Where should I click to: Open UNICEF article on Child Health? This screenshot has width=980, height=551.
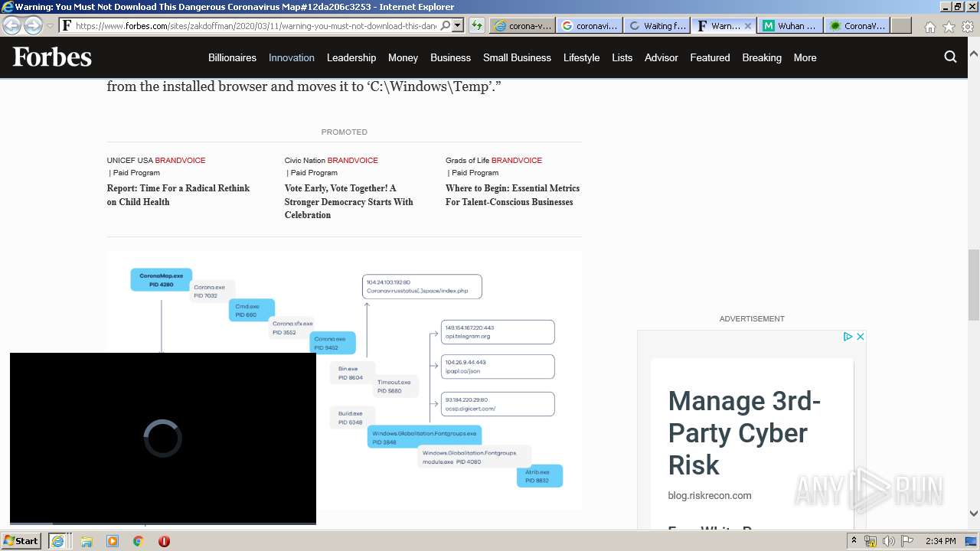click(x=178, y=195)
